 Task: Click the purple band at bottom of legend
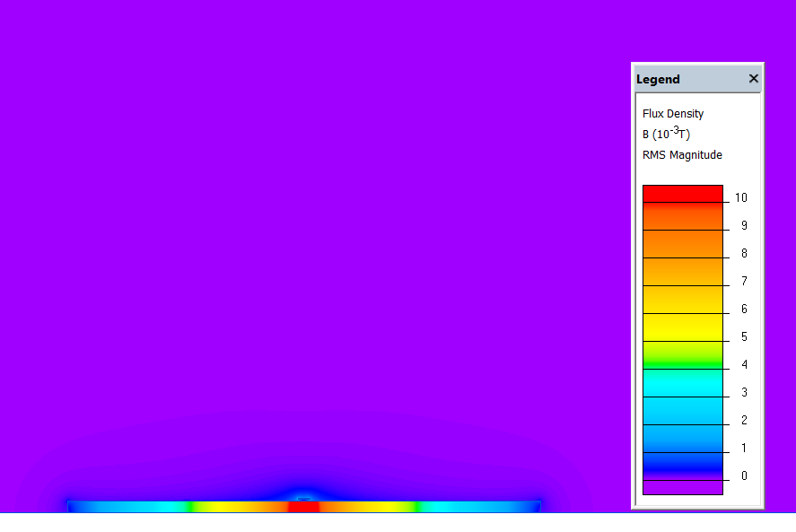682,487
